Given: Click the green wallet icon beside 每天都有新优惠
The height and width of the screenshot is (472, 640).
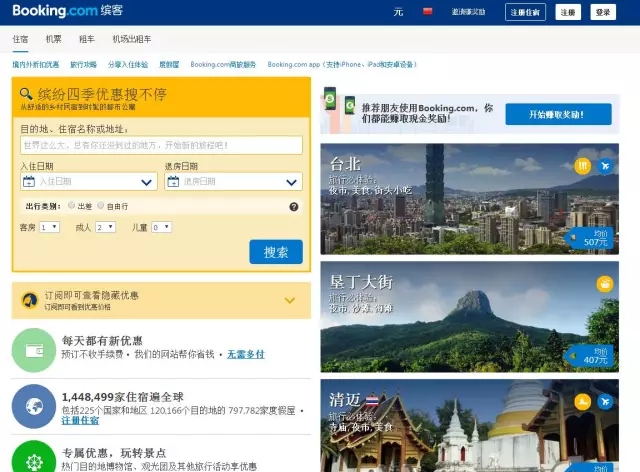Looking at the screenshot, I should [34, 350].
